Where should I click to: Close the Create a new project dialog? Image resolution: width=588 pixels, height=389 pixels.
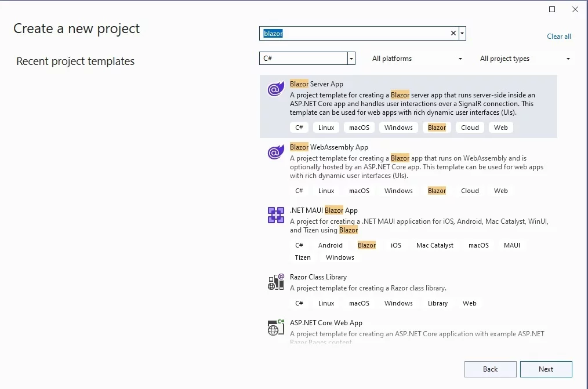point(575,9)
